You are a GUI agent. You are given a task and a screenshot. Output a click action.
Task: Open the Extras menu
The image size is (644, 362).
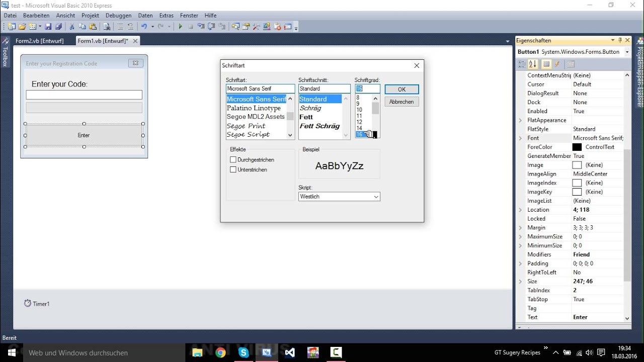click(167, 16)
